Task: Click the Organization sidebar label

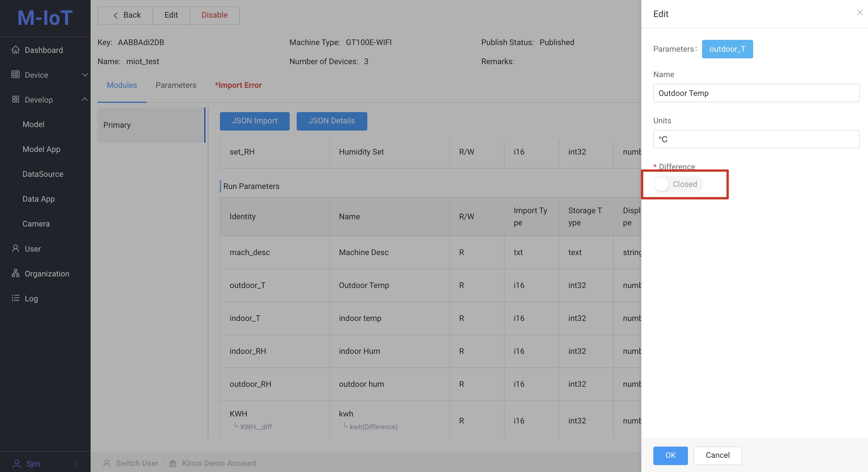Action: coord(47,274)
